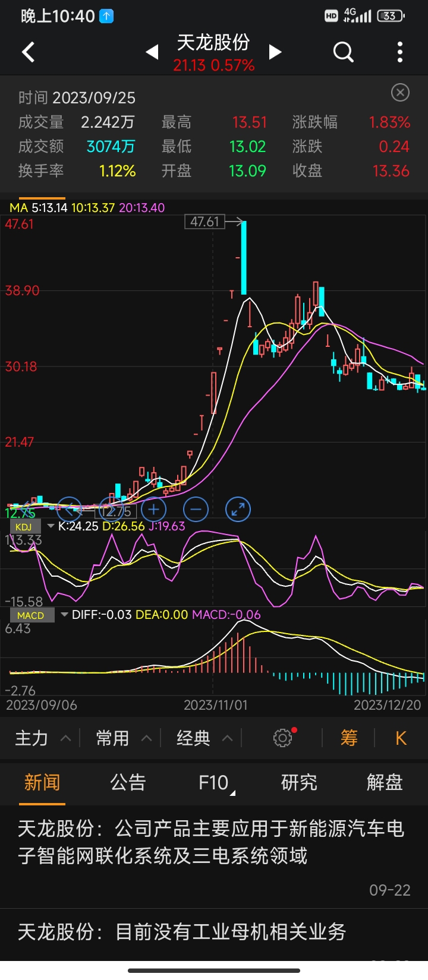Screen dimensions: 428x980
Task: Switch to next stock with right triangle
Action: [275, 52]
